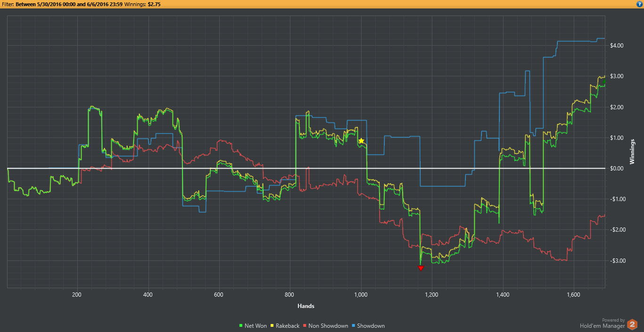Click the Hold'em Manager 2 logo icon
The image size is (644, 332).
pyautogui.click(x=632, y=324)
